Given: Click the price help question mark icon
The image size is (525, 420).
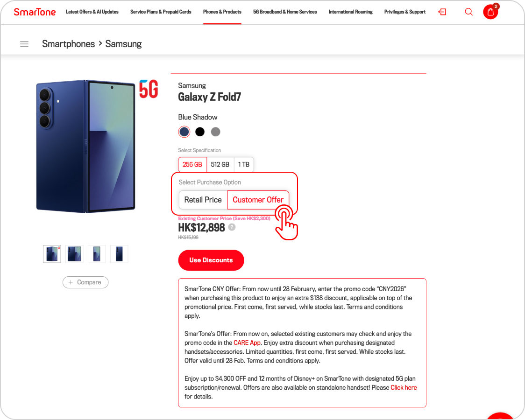Looking at the screenshot, I should click(x=232, y=227).
